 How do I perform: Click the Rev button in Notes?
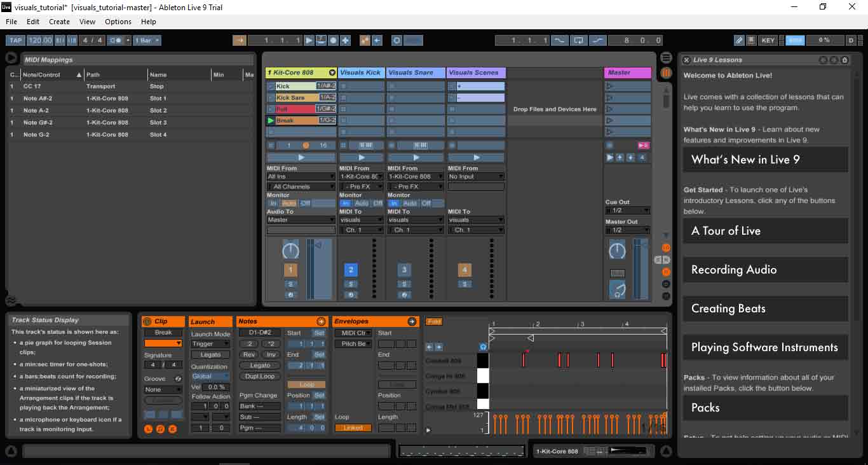click(248, 355)
